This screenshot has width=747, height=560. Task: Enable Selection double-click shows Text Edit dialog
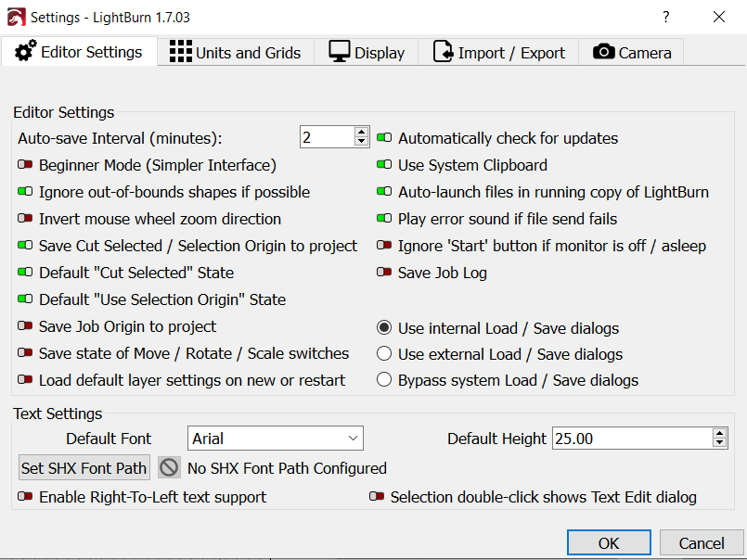pos(377,497)
